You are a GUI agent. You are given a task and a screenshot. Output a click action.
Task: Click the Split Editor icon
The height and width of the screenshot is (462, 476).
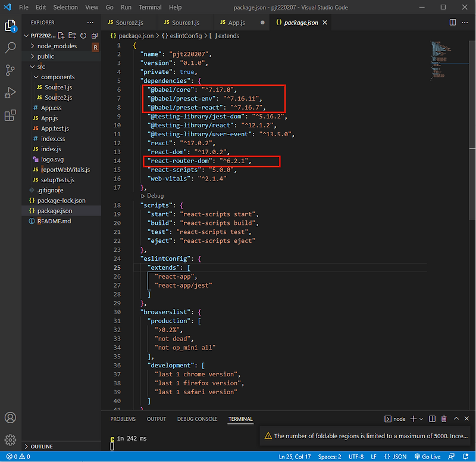(x=453, y=21)
